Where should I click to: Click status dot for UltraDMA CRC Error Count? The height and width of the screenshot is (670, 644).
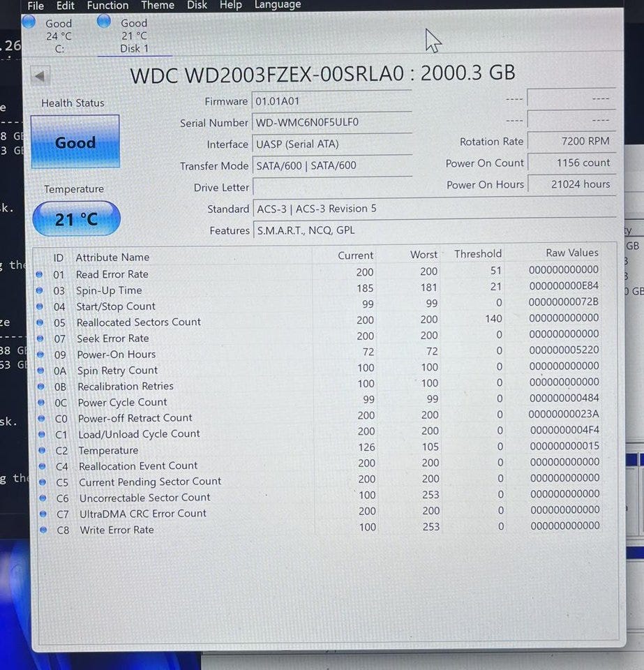pos(43,514)
